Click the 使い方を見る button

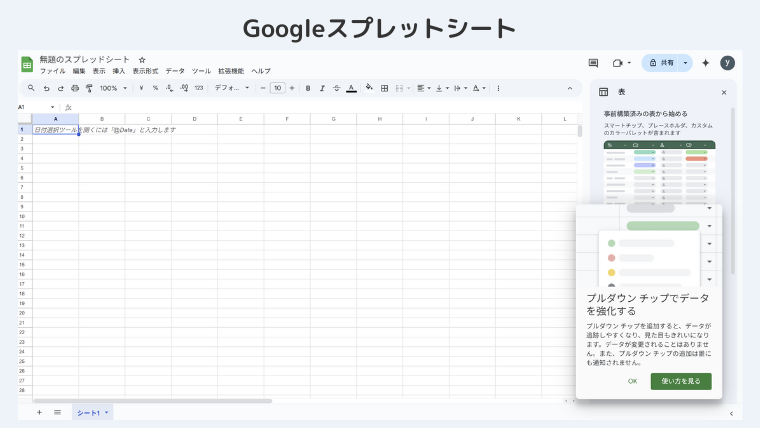[681, 381]
